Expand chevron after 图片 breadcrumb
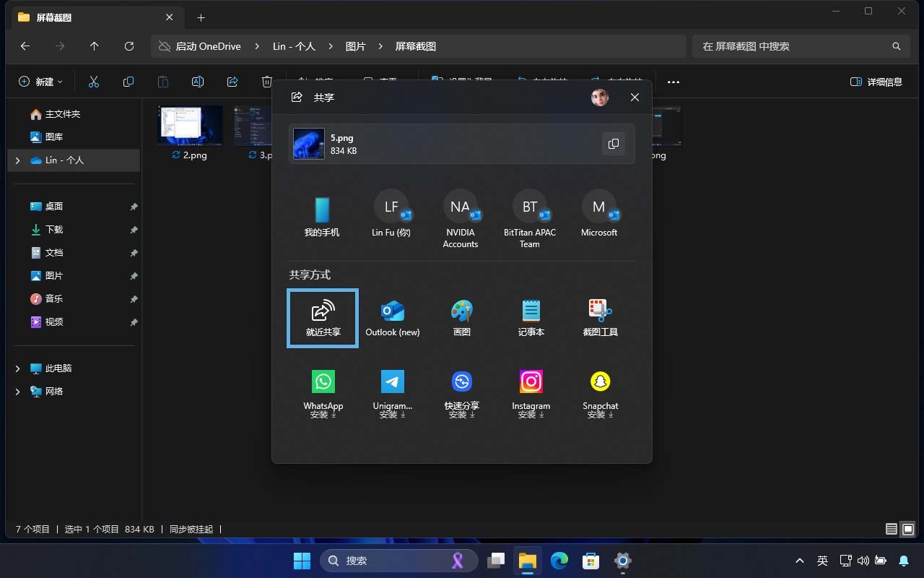 tap(380, 46)
